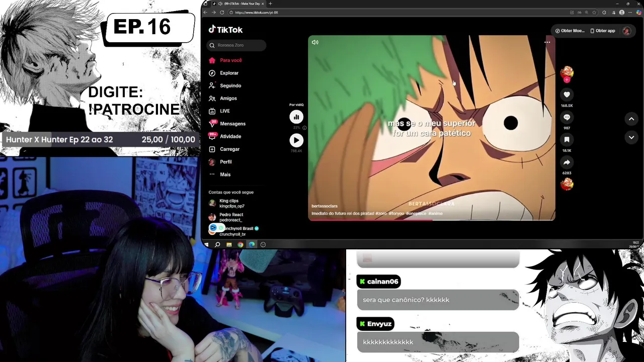644x362 pixels.
Task: Open TikTok LIVE section
Action: [x=224, y=111]
